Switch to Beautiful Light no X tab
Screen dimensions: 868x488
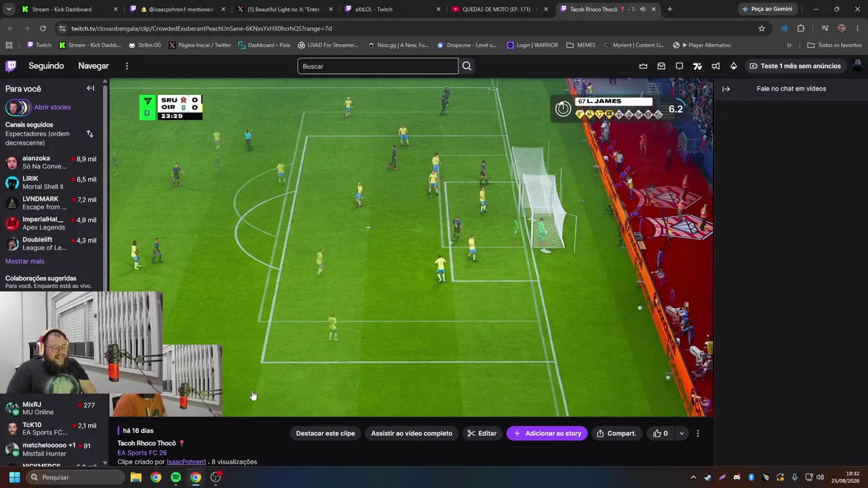(x=285, y=9)
